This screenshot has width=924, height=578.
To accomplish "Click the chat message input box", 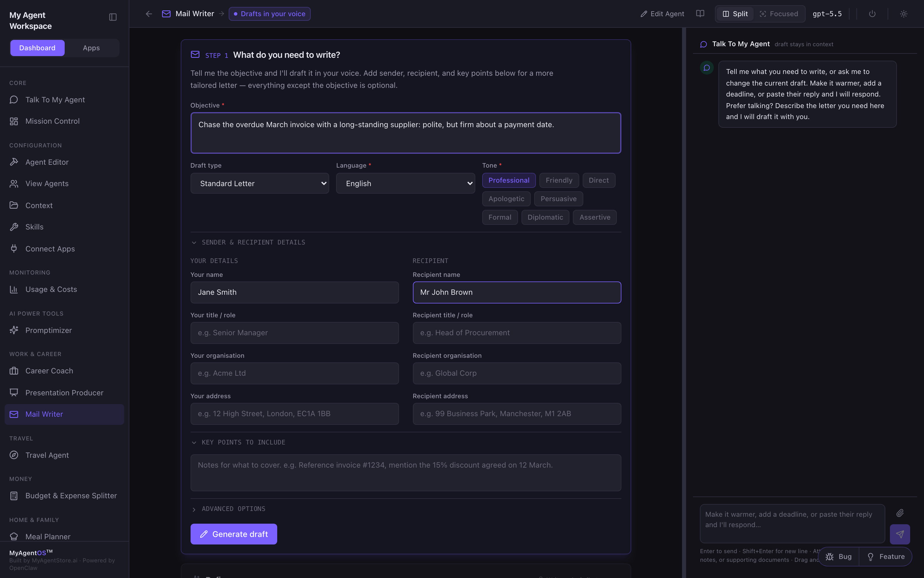I will tap(792, 523).
